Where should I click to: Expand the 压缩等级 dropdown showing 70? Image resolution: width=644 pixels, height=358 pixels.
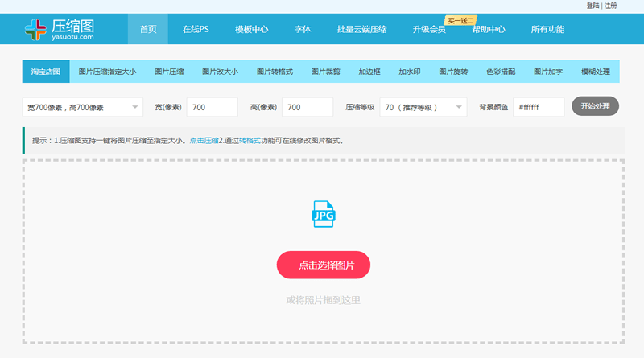pos(423,107)
